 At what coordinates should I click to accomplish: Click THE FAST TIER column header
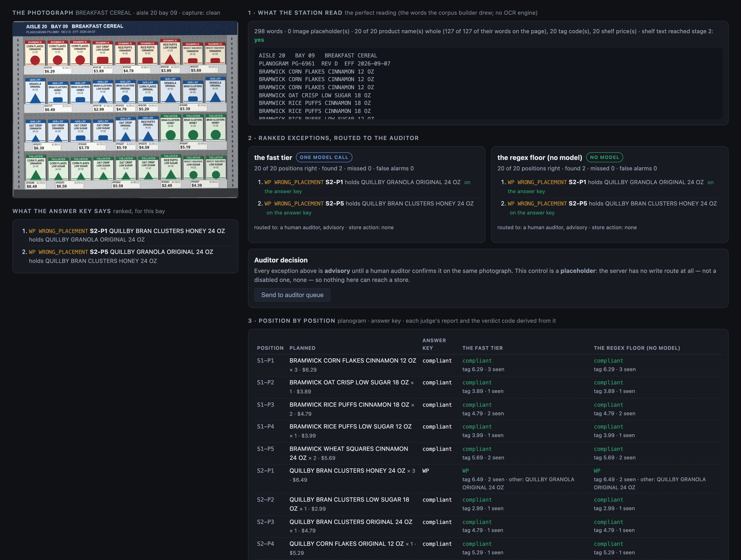pyautogui.click(x=482, y=348)
